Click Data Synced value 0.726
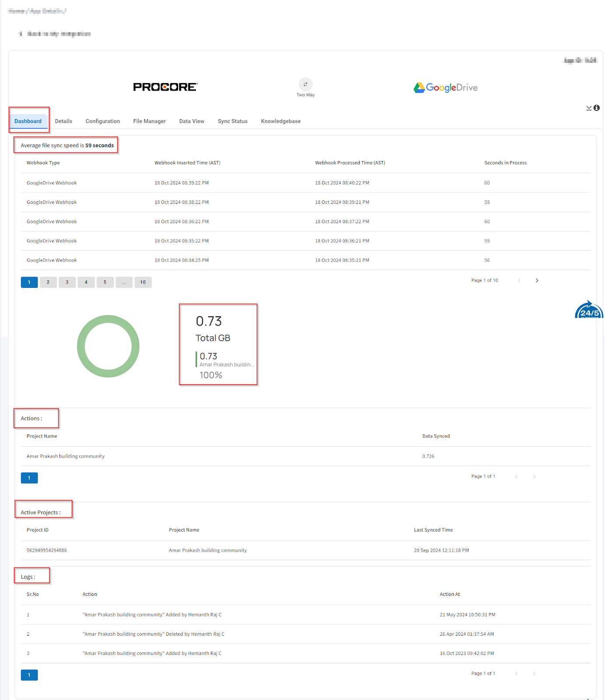 (x=428, y=456)
